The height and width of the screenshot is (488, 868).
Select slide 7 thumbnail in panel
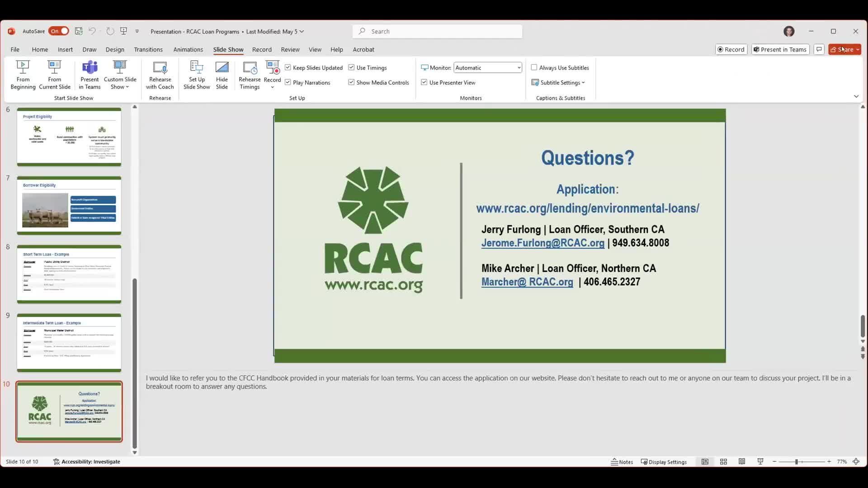click(x=69, y=206)
